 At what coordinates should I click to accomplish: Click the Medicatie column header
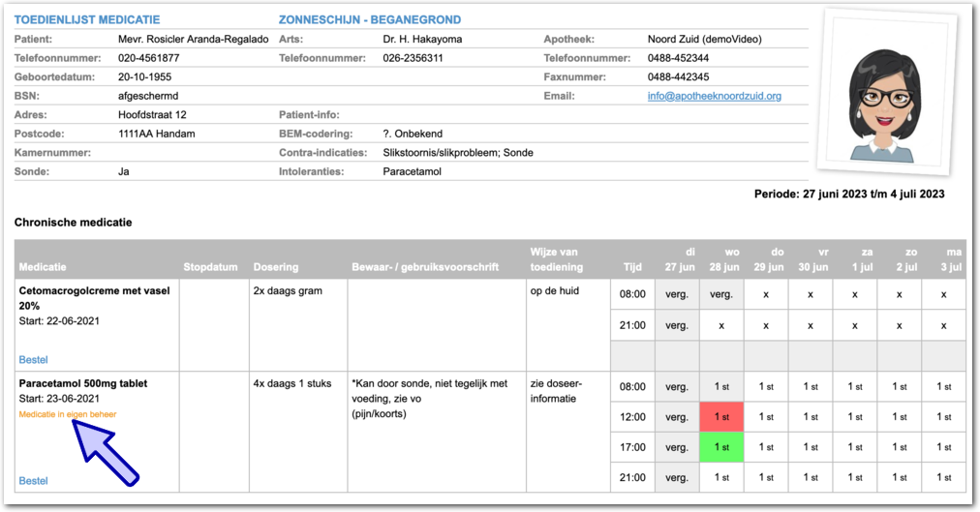pyautogui.click(x=44, y=267)
